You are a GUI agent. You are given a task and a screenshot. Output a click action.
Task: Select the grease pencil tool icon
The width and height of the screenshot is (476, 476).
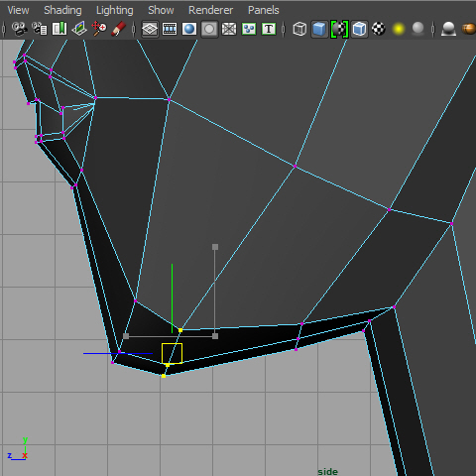(x=118, y=29)
